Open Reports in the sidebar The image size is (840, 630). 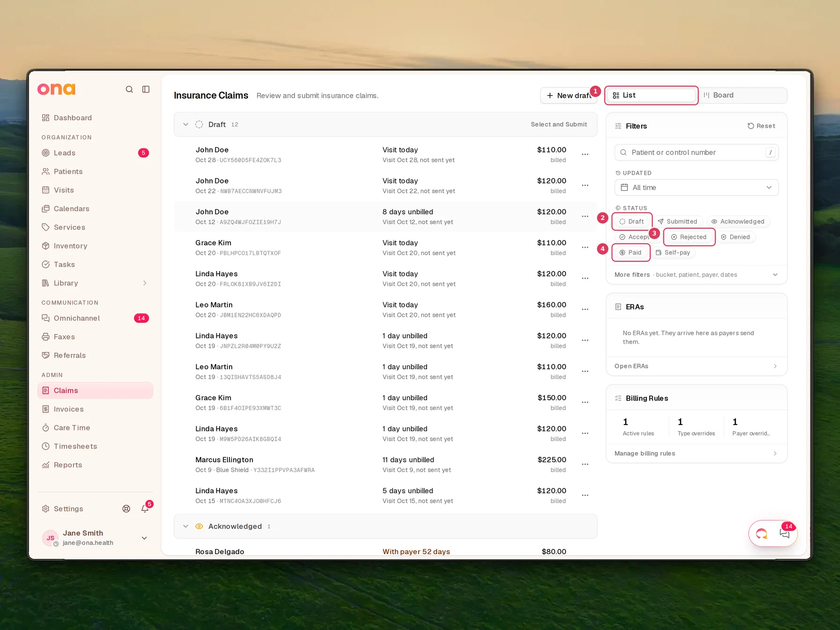click(x=95, y=465)
